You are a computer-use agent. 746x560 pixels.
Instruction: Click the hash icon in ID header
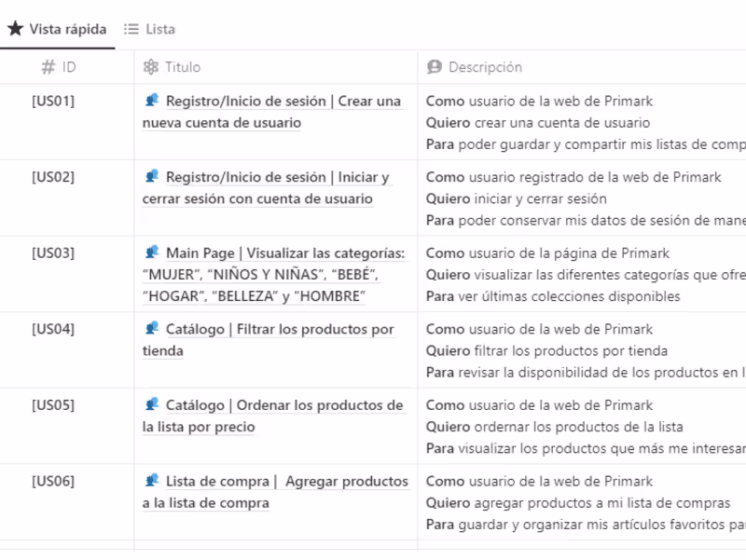pos(48,67)
